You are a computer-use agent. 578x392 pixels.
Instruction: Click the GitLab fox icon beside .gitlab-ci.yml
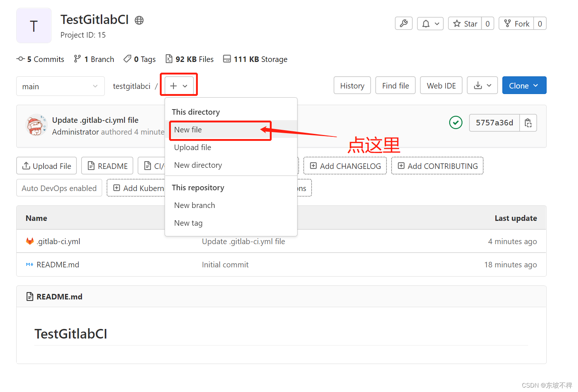tap(30, 241)
